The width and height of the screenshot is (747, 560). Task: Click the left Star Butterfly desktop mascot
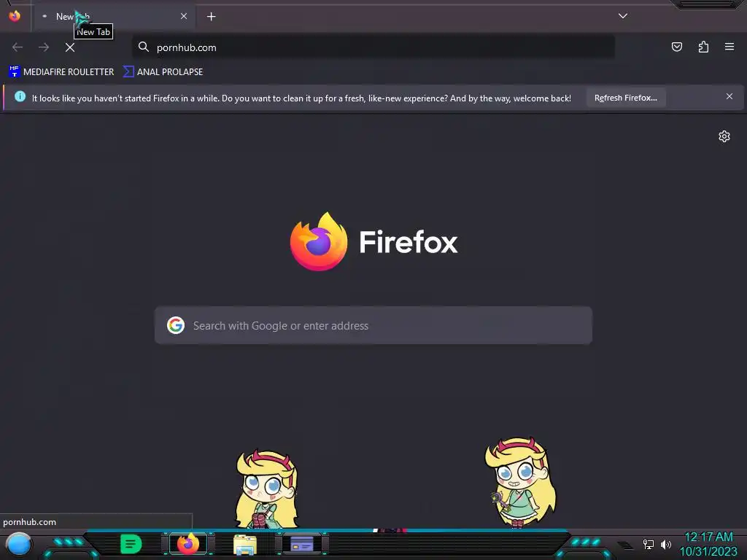point(266,489)
